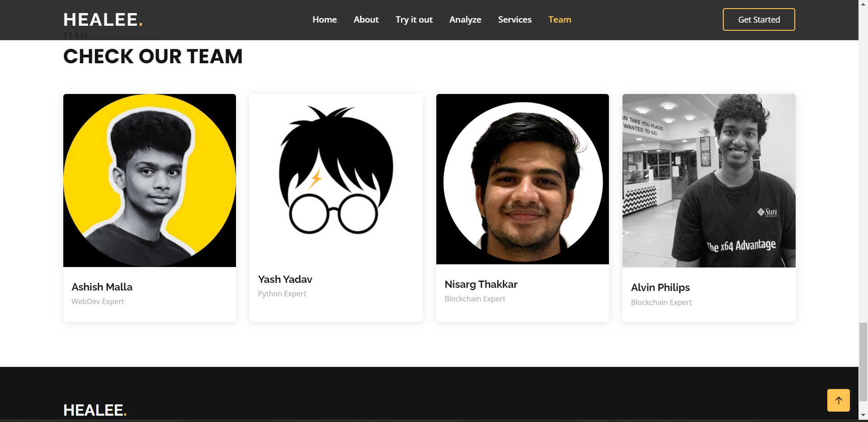Click the HEALEE logo in the header

point(103,19)
